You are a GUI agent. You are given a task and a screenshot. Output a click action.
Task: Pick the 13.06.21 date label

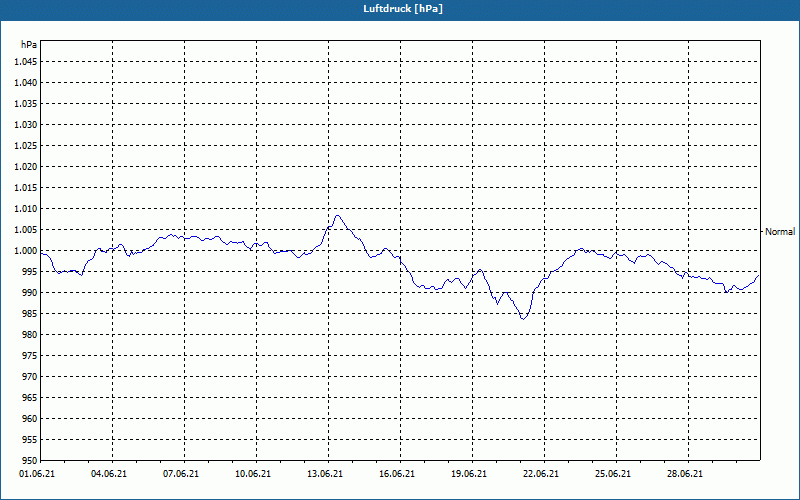pos(324,474)
